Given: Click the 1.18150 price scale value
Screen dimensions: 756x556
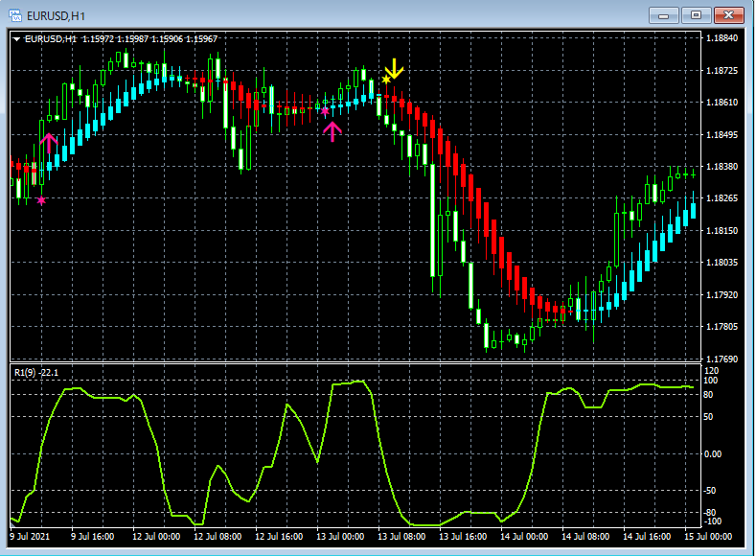Looking at the screenshot, I should pos(722,230).
